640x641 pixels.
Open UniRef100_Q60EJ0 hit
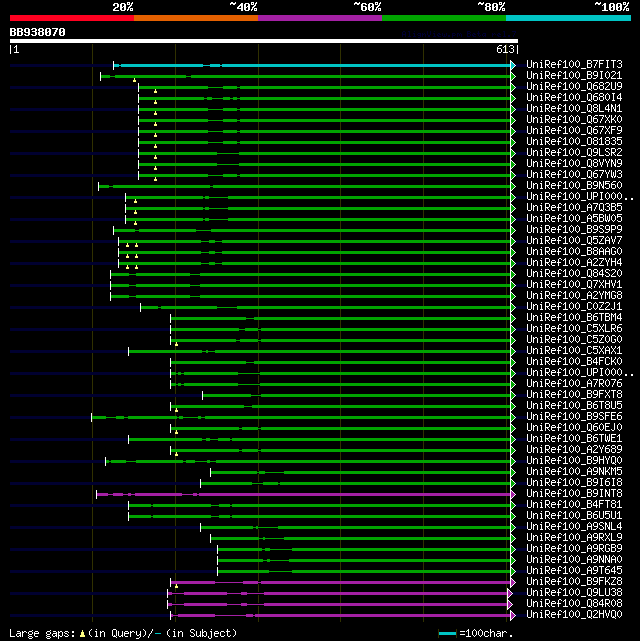(x=574, y=428)
